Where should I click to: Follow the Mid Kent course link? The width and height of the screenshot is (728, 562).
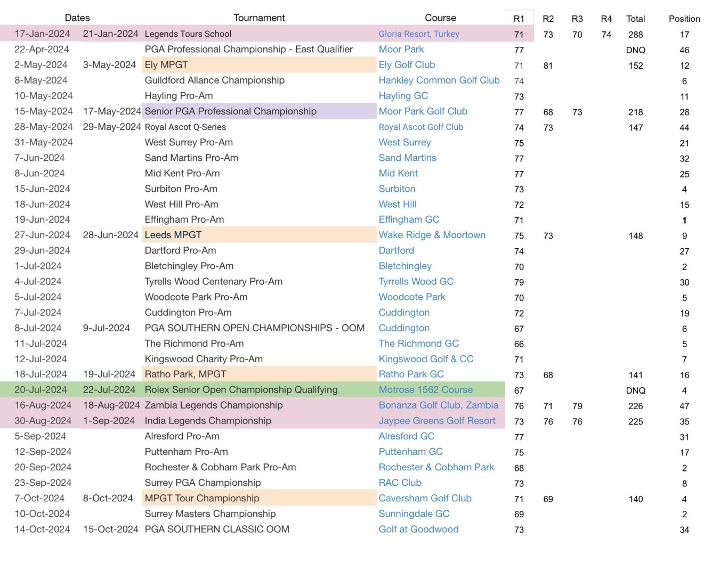(398, 173)
